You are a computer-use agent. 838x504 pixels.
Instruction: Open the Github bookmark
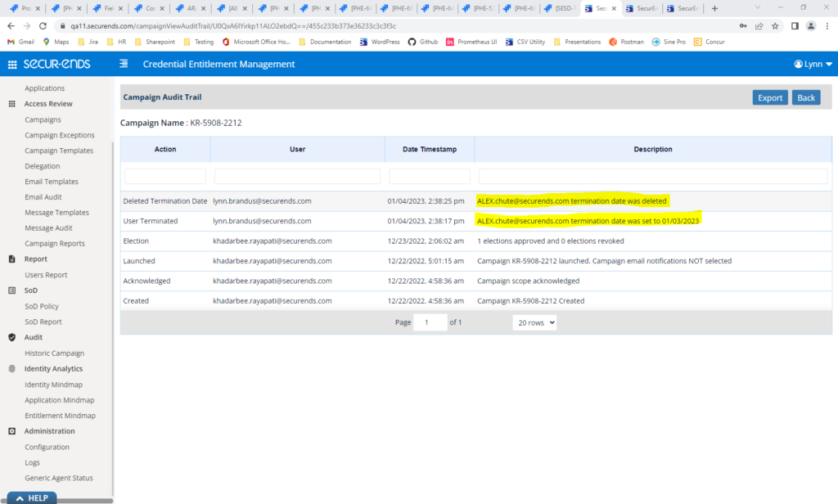coord(423,42)
